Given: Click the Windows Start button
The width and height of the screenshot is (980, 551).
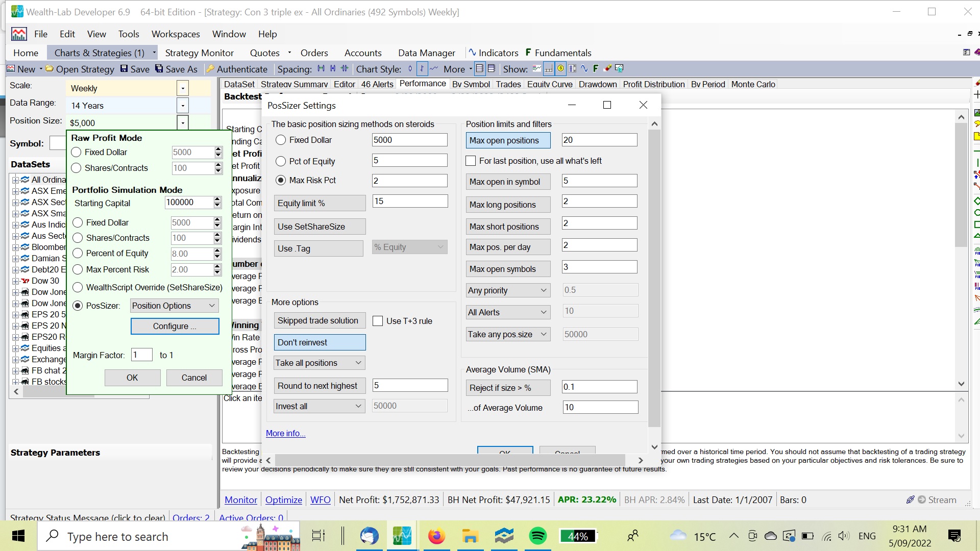Looking at the screenshot, I should point(18,536).
